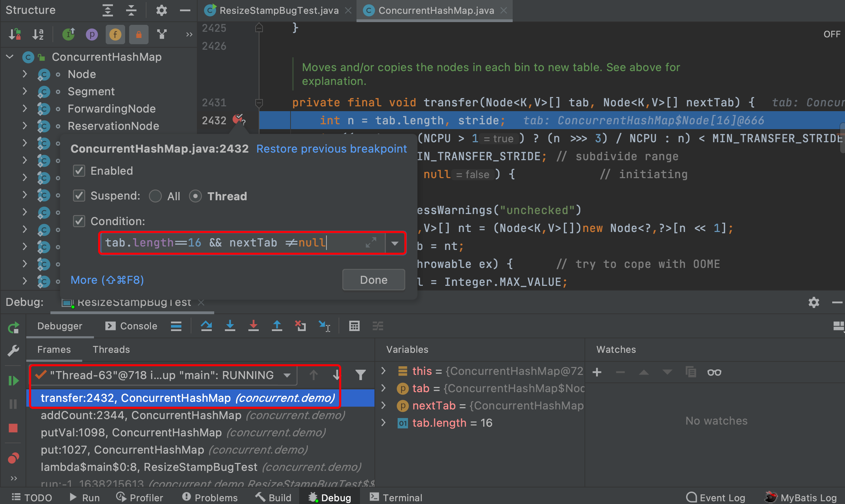Rerun ResizeStampBugTest debug session
Viewport: 845px width, 504px height.
click(13, 328)
